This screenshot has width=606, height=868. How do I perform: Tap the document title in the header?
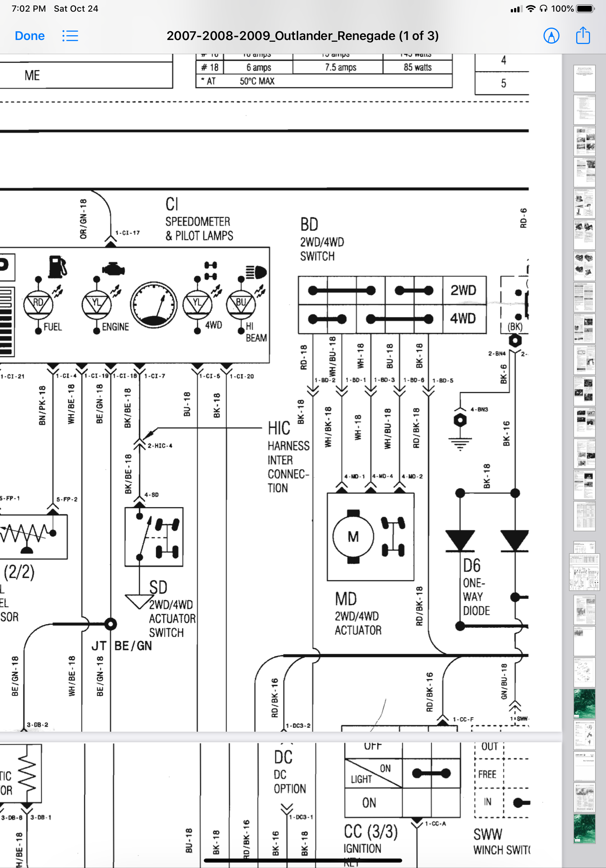point(302,36)
